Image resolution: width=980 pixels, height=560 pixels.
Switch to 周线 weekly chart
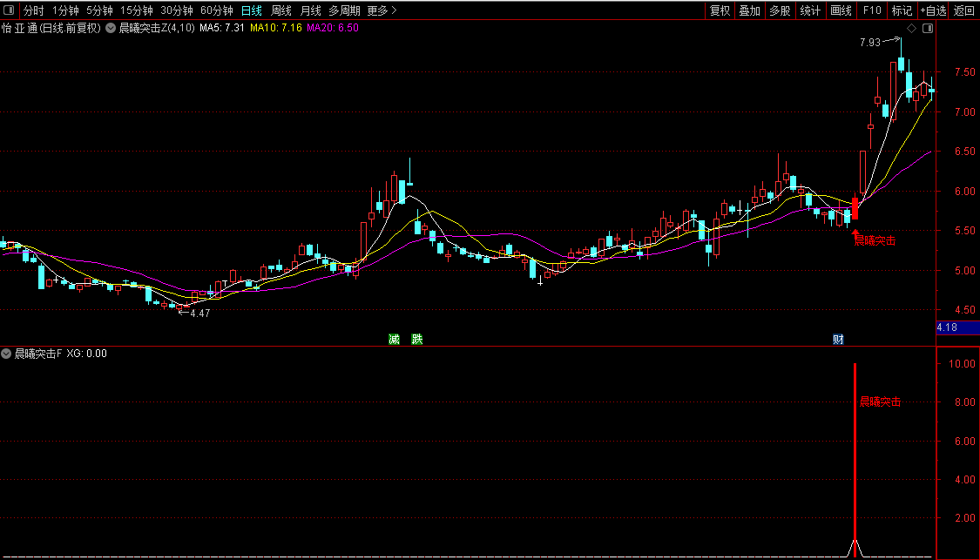(280, 10)
